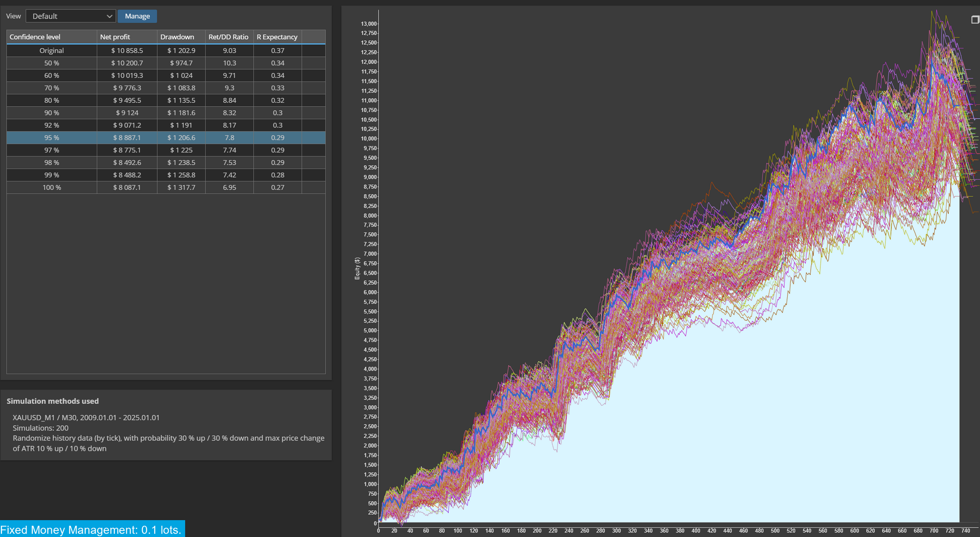Sort by Confidence level column header
Image resolution: width=980 pixels, height=537 pixels.
click(51, 37)
